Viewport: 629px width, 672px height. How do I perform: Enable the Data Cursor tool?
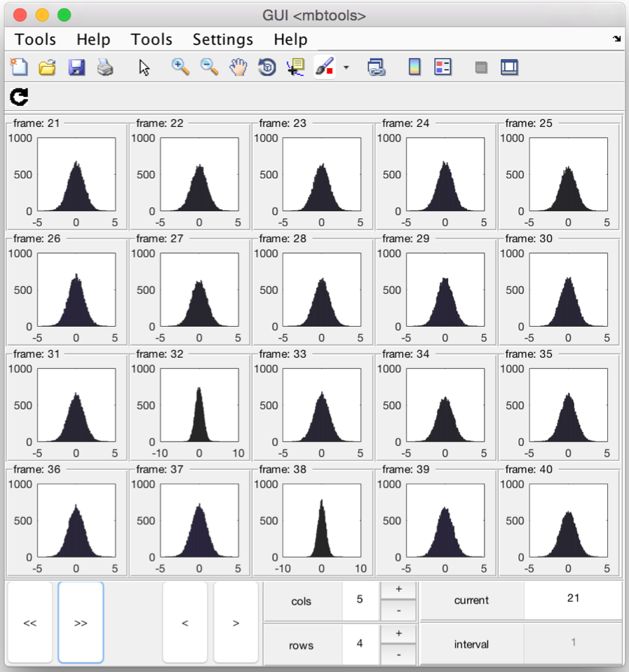[x=296, y=67]
